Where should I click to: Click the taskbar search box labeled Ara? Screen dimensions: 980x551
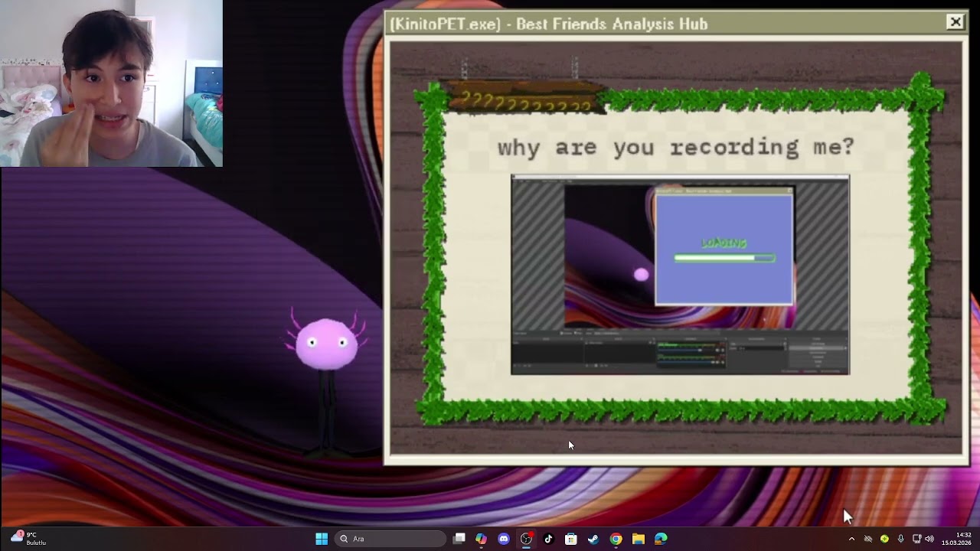click(x=390, y=539)
